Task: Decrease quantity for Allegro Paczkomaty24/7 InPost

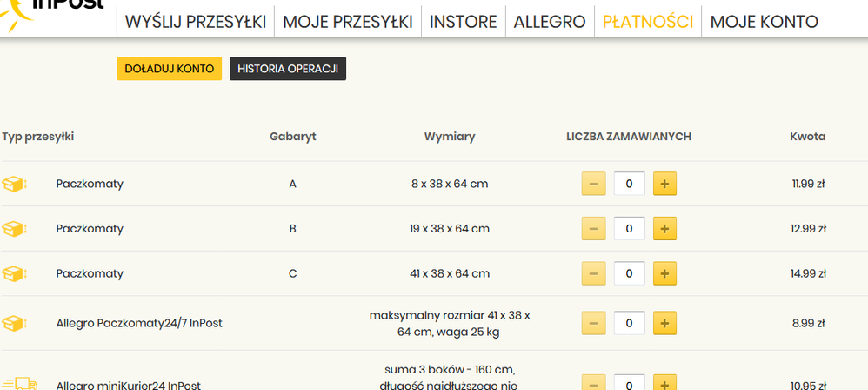Action: (x=593, y=323)
